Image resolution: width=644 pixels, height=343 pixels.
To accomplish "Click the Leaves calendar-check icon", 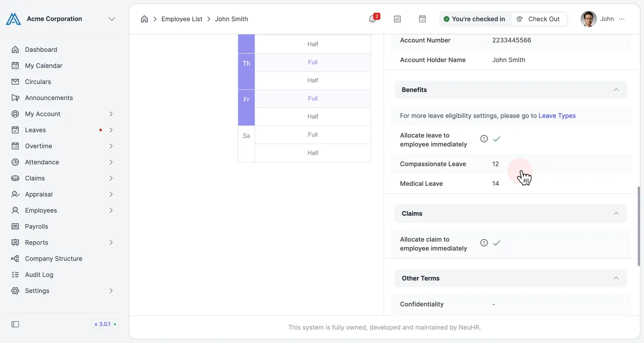I will pos(15,130).
